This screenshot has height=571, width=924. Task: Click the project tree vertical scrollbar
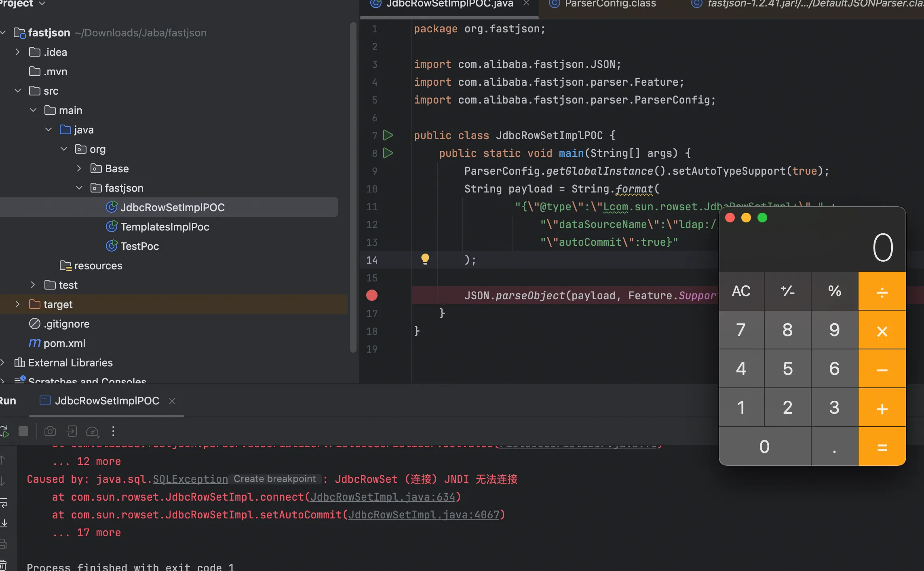point(353,186)
